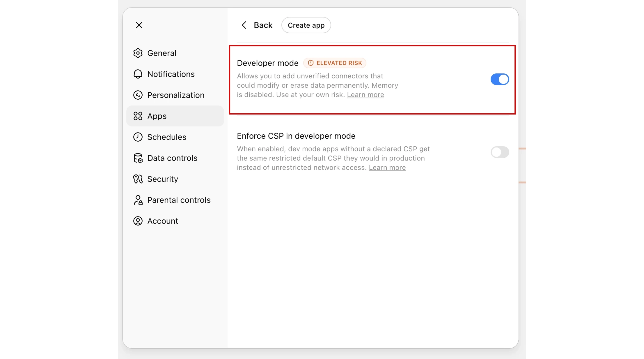Switch to the Apps section
Screen dimensions: 644x359
coord(157,116)
